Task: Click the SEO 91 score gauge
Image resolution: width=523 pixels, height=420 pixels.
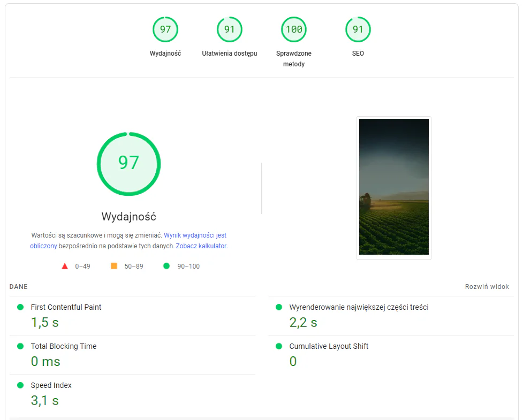Action: [x=358, y=29]
